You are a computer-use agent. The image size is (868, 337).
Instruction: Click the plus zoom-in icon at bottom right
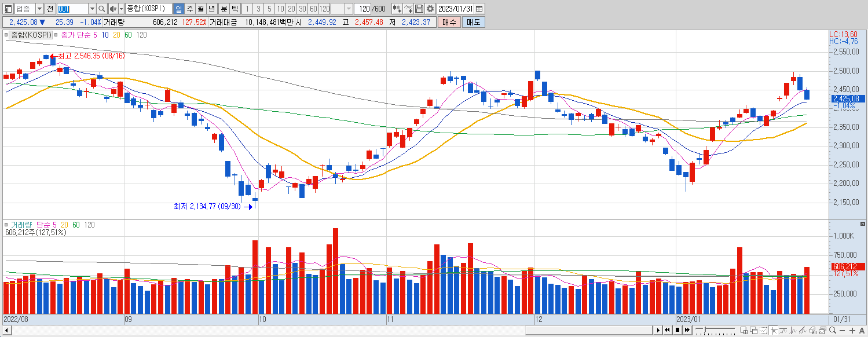click(x=852, y=331)
